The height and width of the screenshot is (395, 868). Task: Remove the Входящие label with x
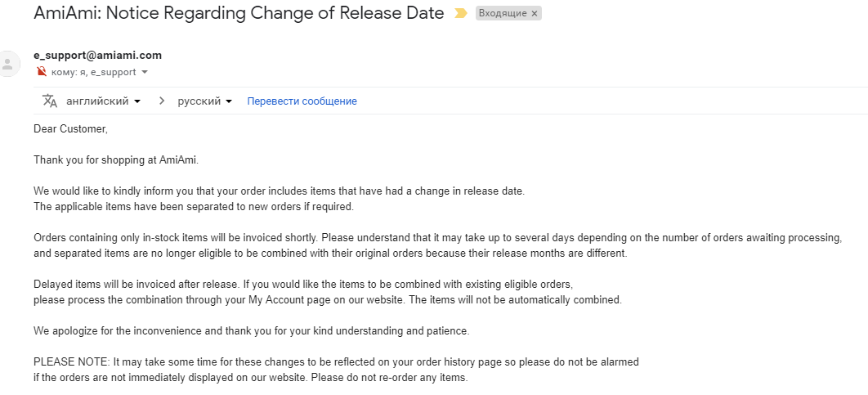click(535, 14)
